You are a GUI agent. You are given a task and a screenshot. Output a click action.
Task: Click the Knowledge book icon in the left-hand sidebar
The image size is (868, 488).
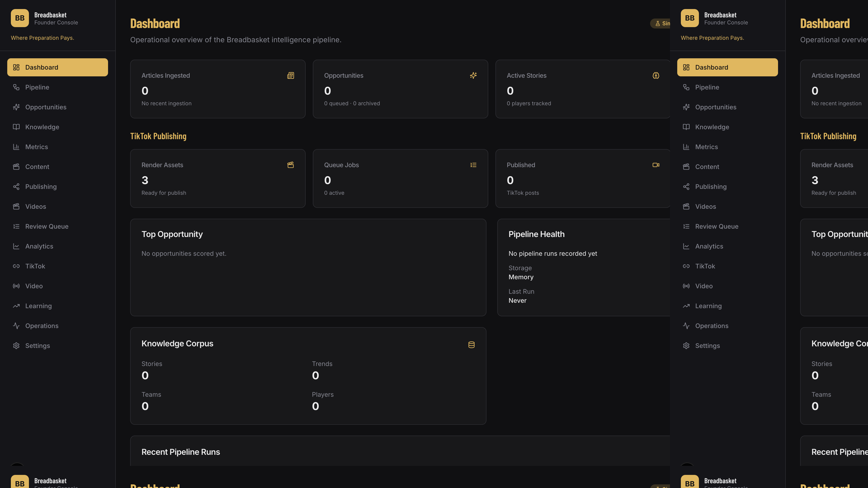(x=16, y=127)
